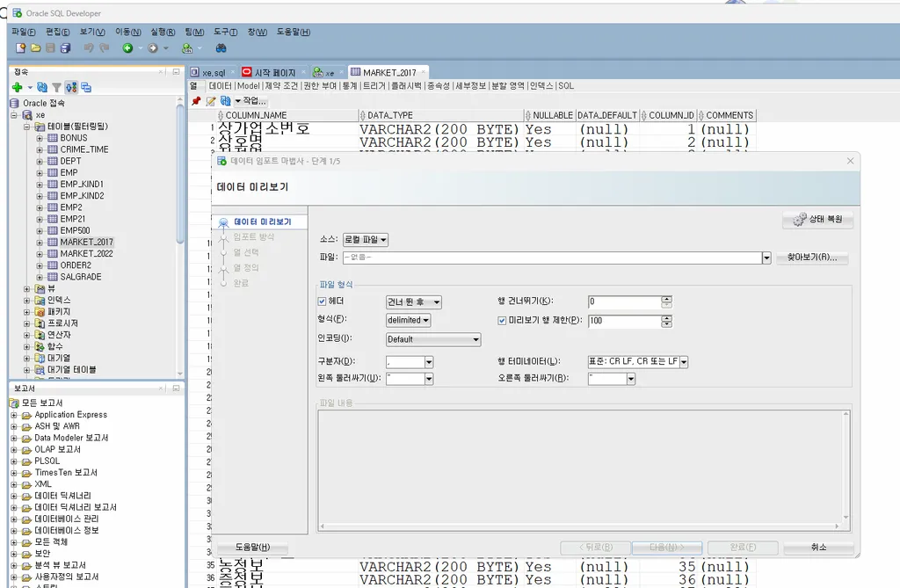This screenshot has height=588, width=900.
Task: Click the red pin Freeze View icon
Action: tap(196, 101)
